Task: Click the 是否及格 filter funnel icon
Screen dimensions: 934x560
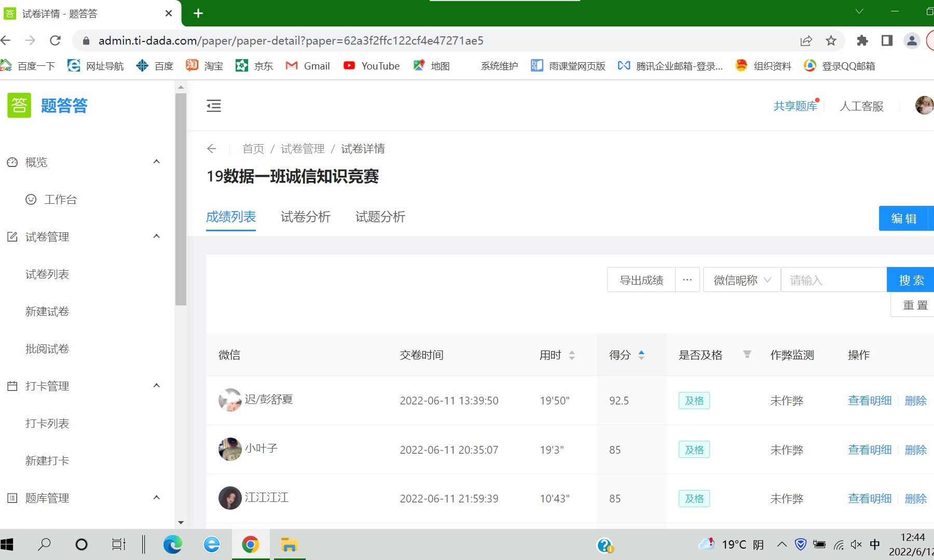Action: click(747, 355)
